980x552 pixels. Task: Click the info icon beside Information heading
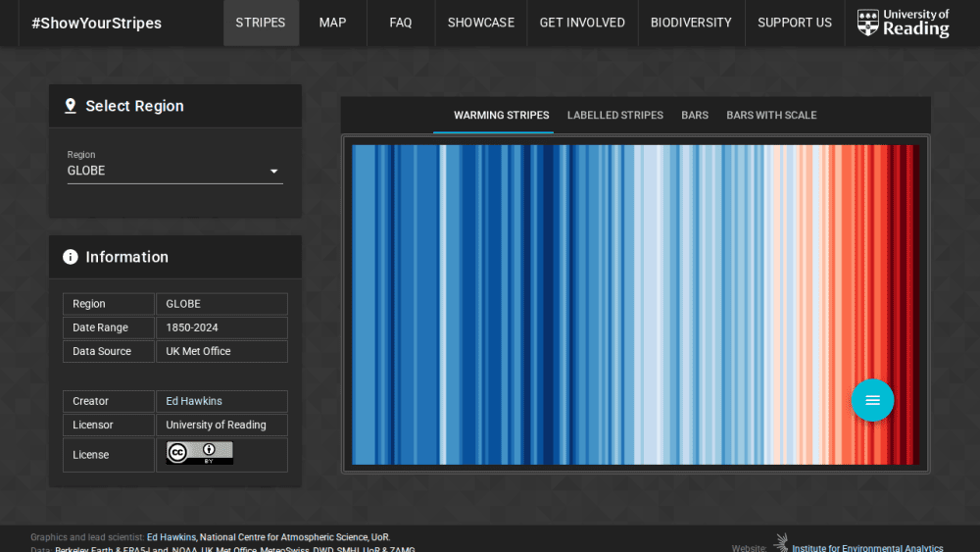click(x=70, y=257)
